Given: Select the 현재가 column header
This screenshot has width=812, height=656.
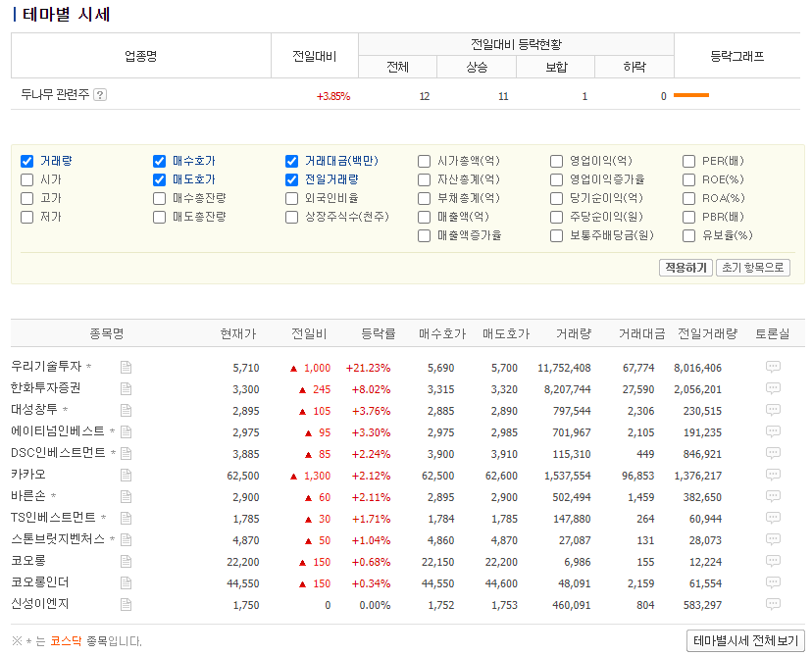Looking at the screenshot, I should (x=238, y=334).
